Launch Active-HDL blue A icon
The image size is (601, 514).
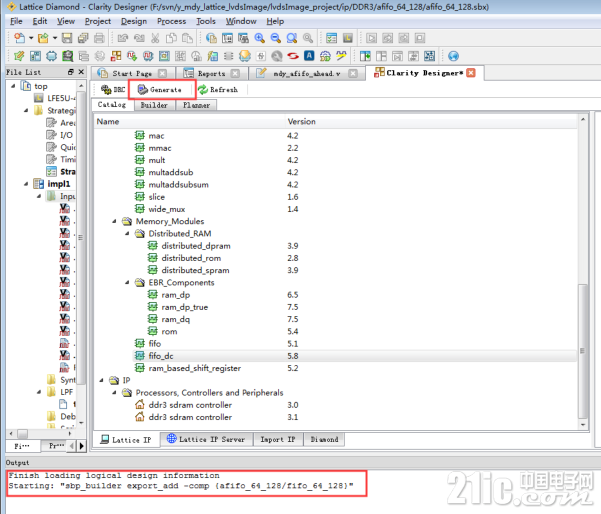[x=309, y=56]
